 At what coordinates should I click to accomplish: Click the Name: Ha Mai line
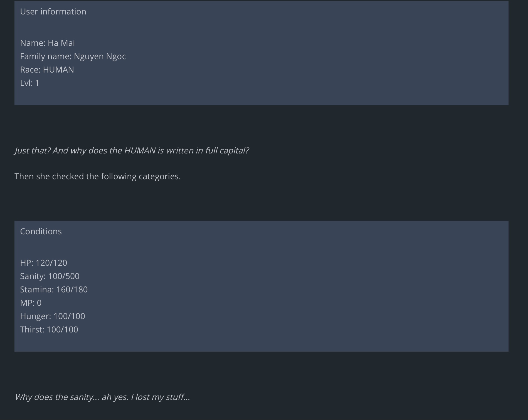(x=47, y=43)
